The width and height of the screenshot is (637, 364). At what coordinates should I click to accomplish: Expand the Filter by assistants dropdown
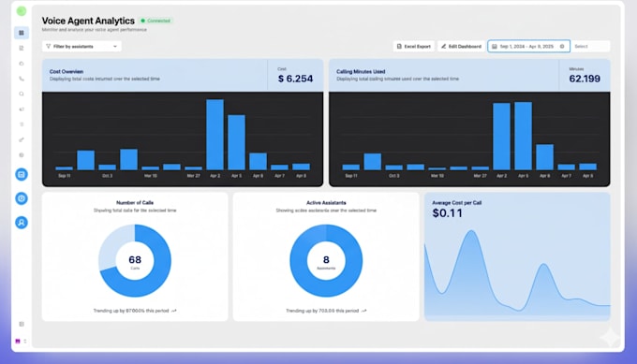point(81,46)
